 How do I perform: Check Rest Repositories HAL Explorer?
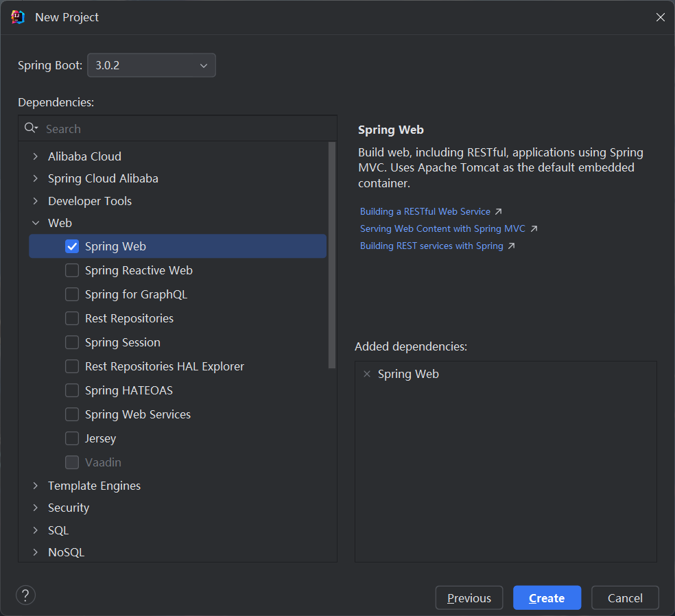[x=72, y=366]
